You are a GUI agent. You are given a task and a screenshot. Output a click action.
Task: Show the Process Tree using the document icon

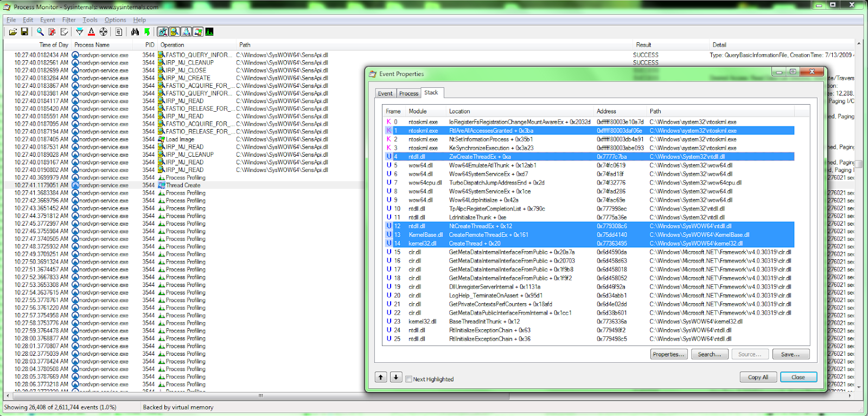119,32
